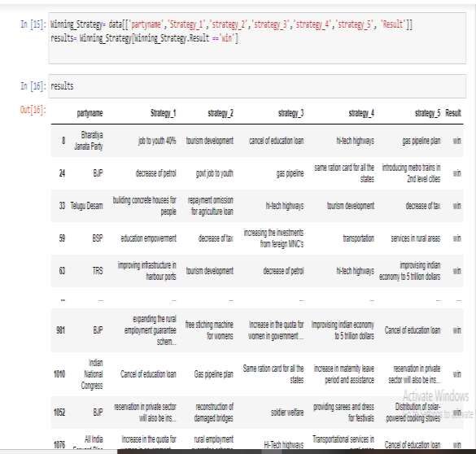This screenshot has height=454, width=476.
Task: Select the Telugu Desam party cell
Action: click(86, 206)
